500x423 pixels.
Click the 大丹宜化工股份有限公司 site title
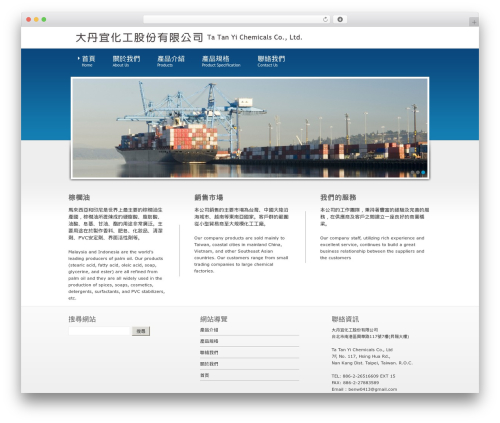(139, 38)
